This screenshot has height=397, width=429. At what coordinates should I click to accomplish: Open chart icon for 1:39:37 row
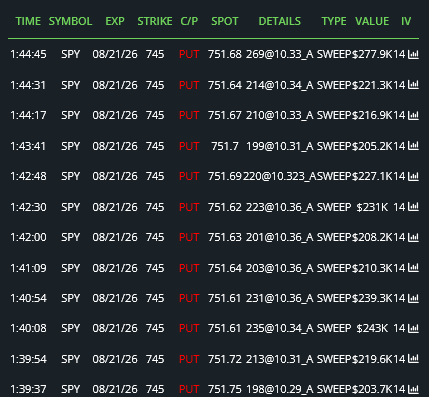coord(413,389)
